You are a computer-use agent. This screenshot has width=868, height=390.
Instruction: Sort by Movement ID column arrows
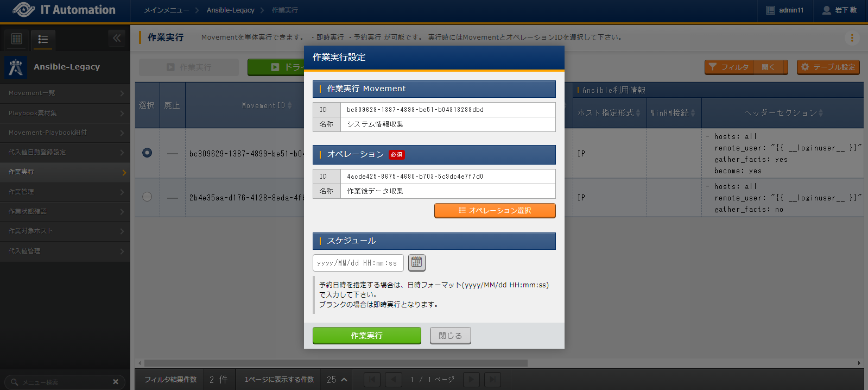coord(289,105)
